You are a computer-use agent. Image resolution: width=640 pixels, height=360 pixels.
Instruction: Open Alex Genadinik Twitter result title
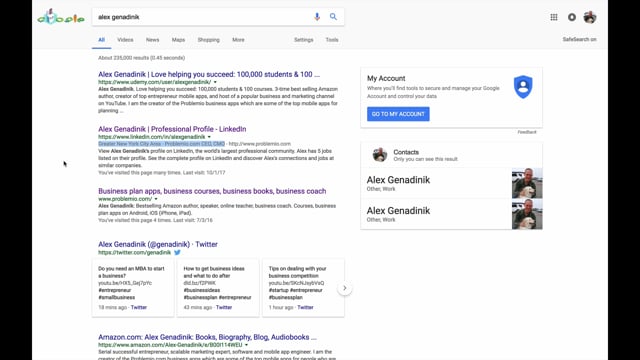(158, 244)
